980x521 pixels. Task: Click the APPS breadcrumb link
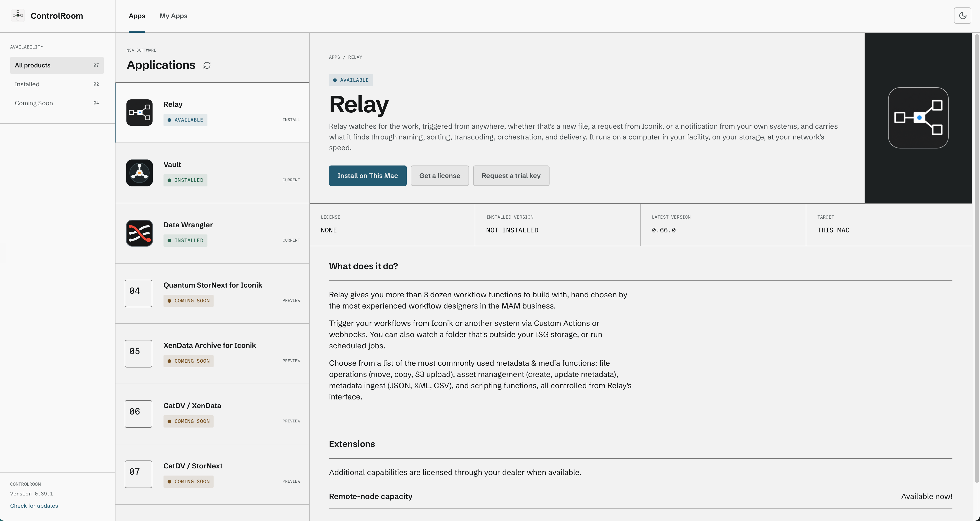pyautogui.click(x=334, y=57)
